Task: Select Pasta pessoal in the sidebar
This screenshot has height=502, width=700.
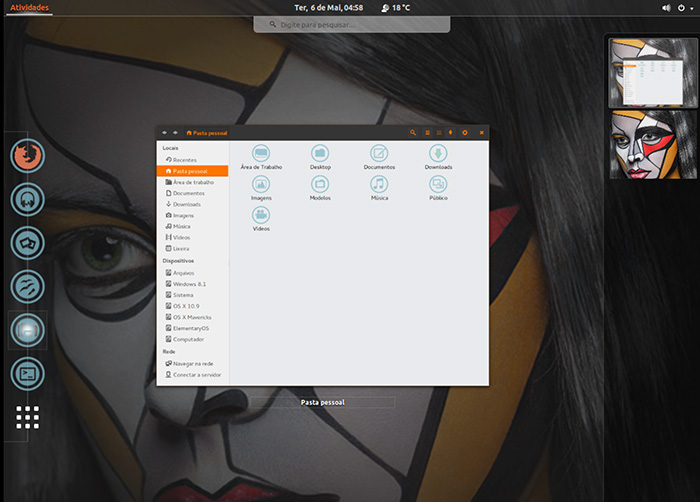Action: click(192, 171)
